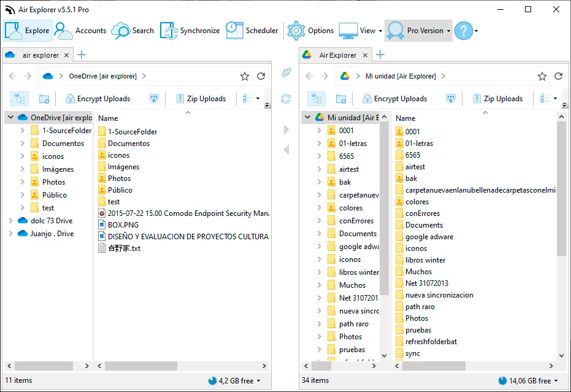Image resolution: width=571 pixels, height=392 pixels.
Task: Refresh the Mi unidad pane
Action: [559, 76]
